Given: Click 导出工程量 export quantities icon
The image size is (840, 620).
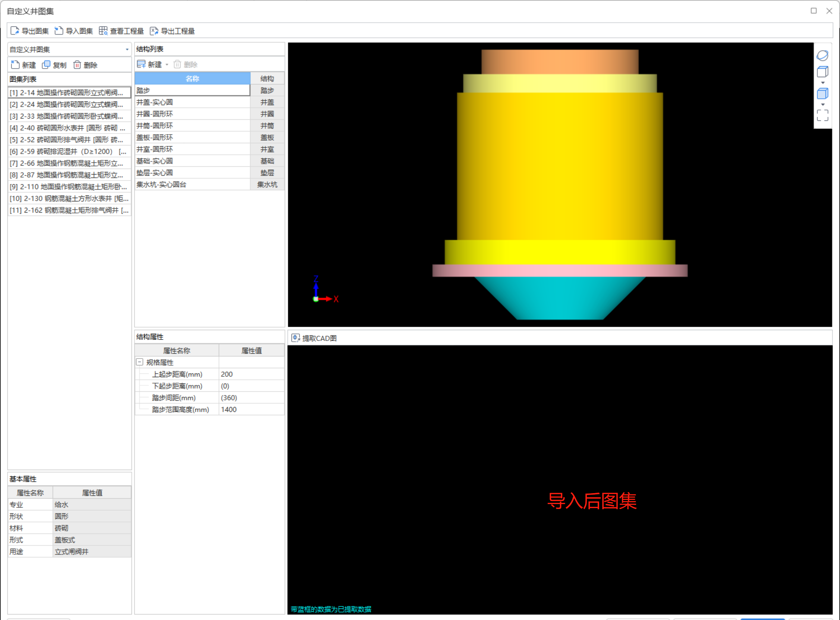Looking at the screenshot, I should [x=154, y=31].
